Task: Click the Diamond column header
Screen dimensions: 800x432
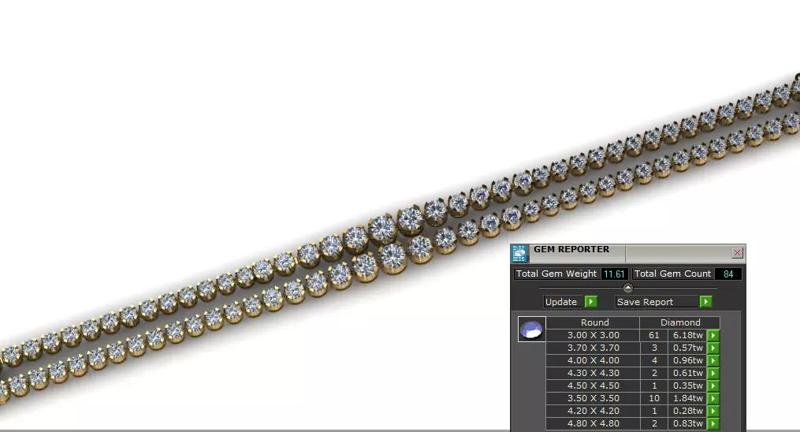Action: point(680,322)
